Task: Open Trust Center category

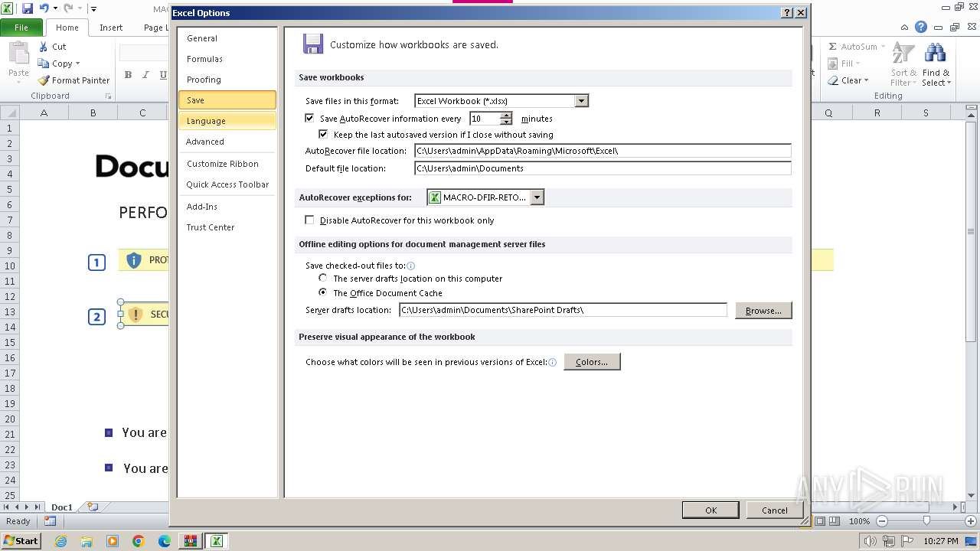Action: tap(227, 227)
